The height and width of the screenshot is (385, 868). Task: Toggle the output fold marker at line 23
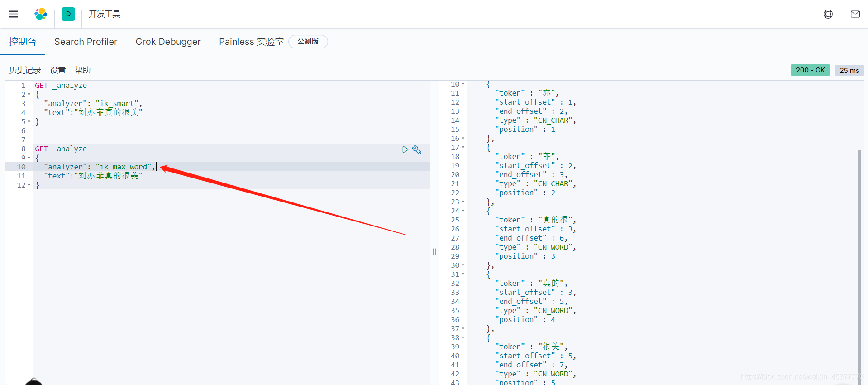point(463,202)
